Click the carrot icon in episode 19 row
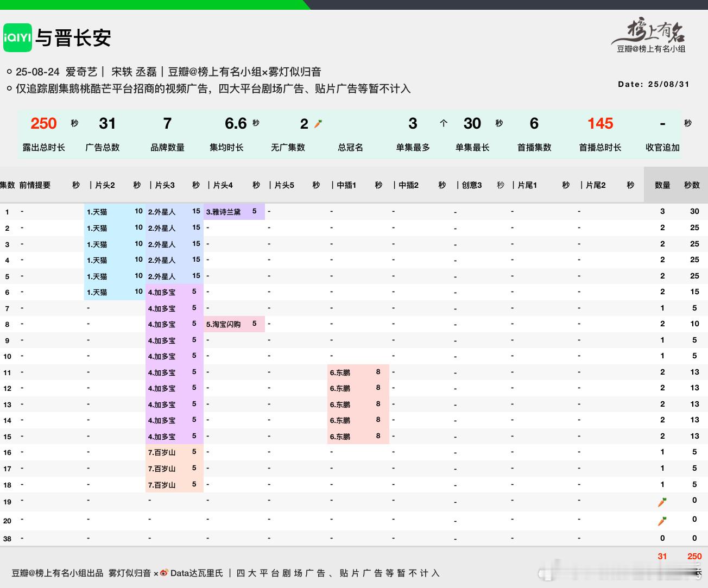The height and width of the screenshot is (588, 708). click(662, 502)
